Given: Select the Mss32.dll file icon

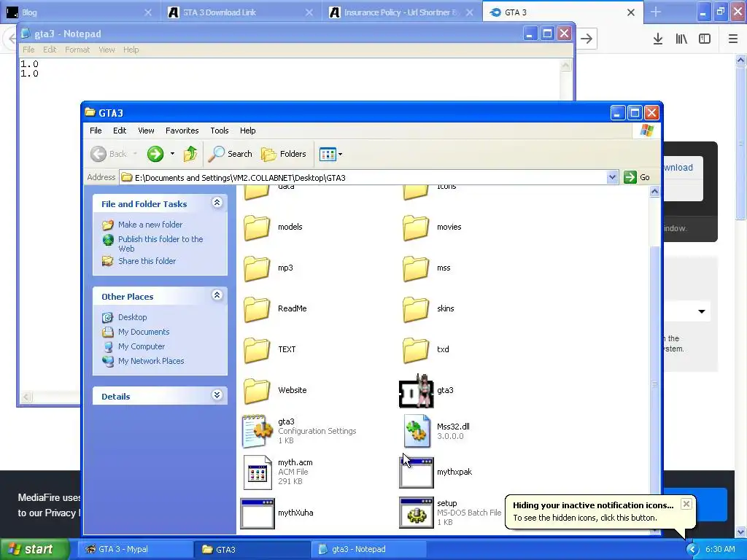Looking at the screenshot, I should pyautogui.click(x=417, y=431).
